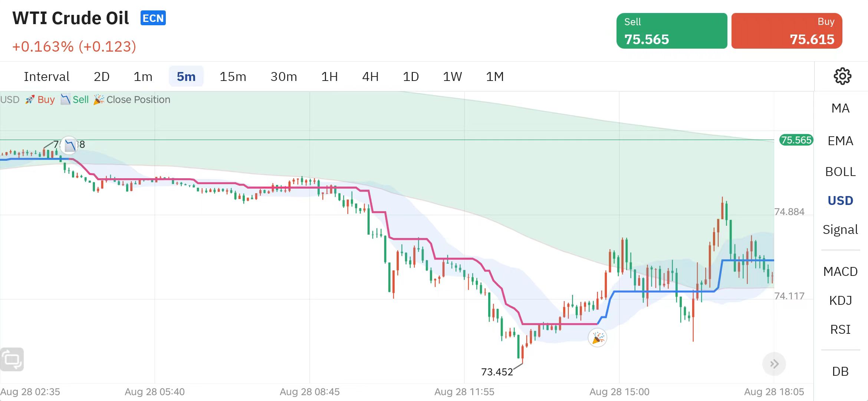Toggle the BOLL indicator
The image size is (868, 401).
point(840,172)
